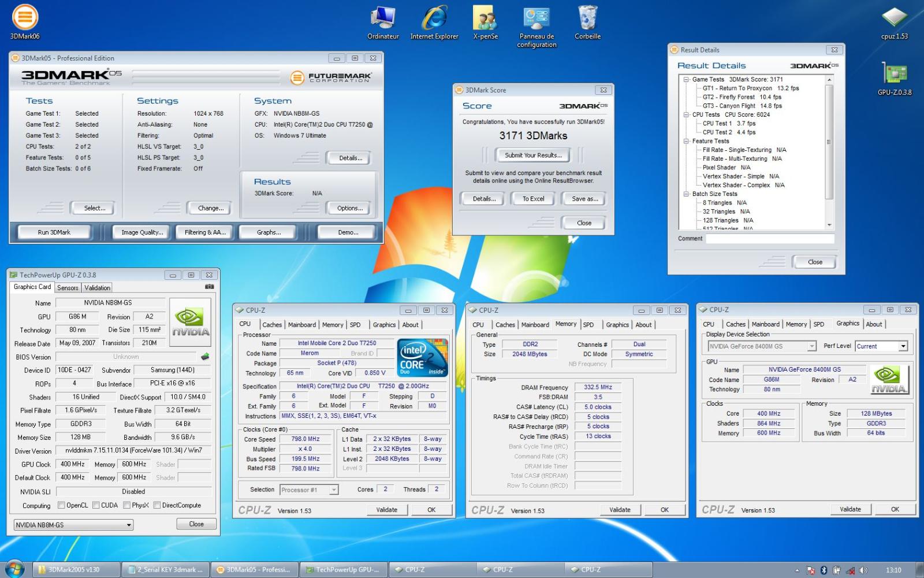Screen dimensions: 924x578
Task: Click the power plug tray icon
Action: [837, 570]
